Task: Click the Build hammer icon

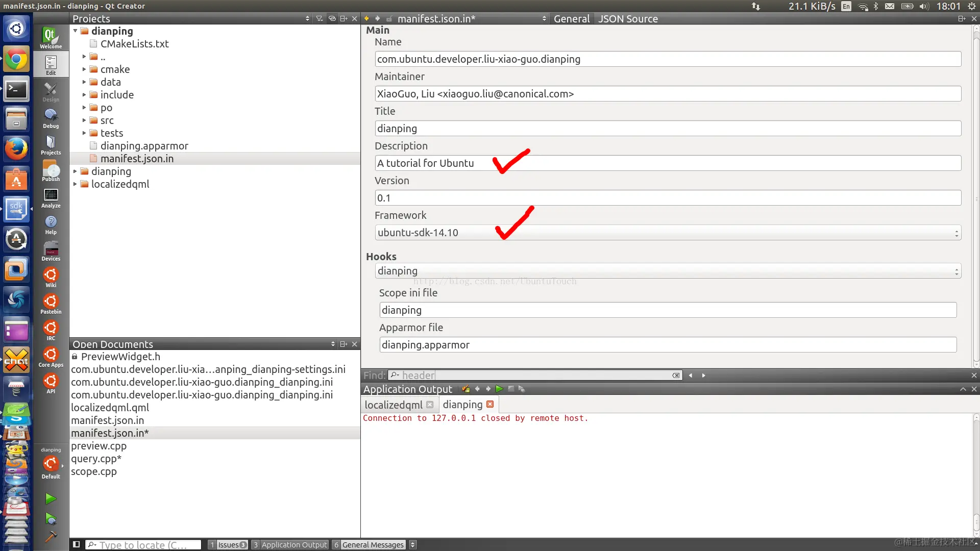Action: [51, 536]
